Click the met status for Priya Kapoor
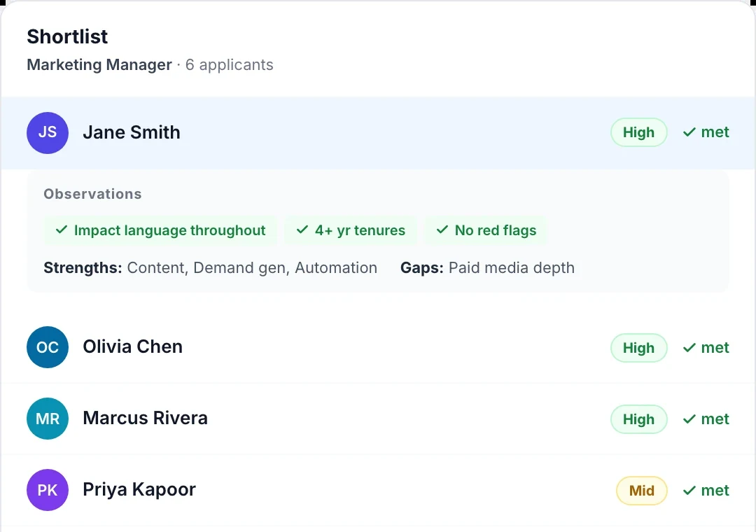Screen dimensions: 756x532 click(706, 491)
